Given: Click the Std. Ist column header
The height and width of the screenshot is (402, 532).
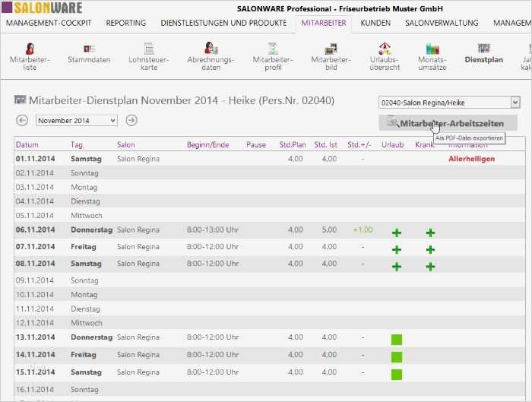Looking at the screenshot, I should coord(325,145).
